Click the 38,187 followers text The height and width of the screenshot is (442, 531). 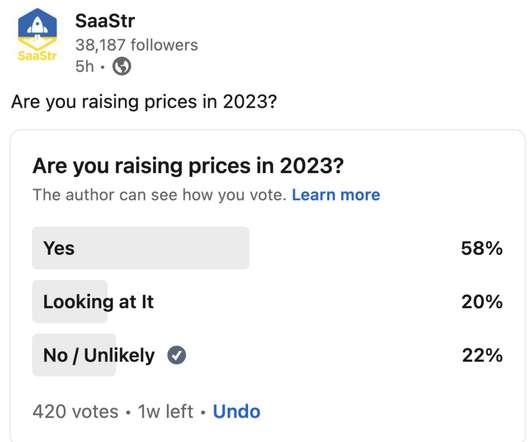pyautogui.click(x=136, y=45)
